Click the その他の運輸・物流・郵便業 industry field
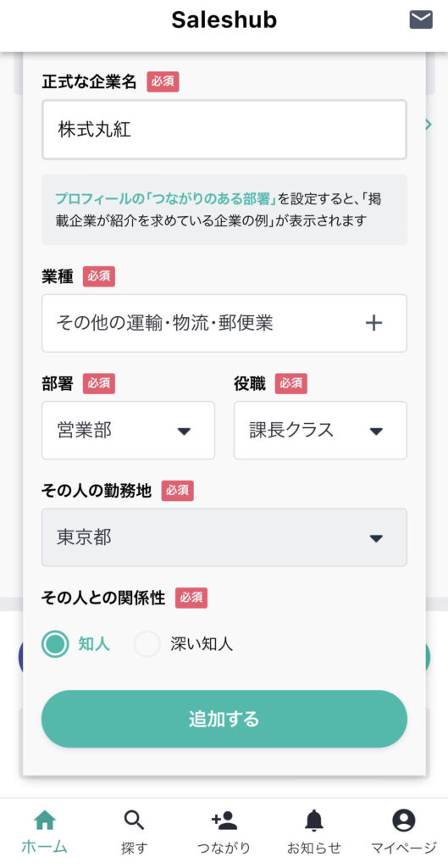The height and width of the screenshot is (868, 448). point(224,323)
